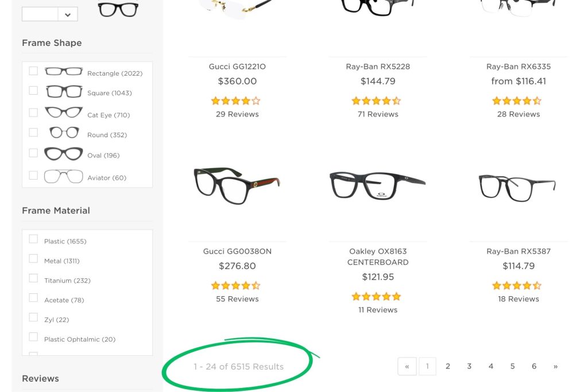Click the eyeglasses icon beside the size selector

(x=117, y=10)
